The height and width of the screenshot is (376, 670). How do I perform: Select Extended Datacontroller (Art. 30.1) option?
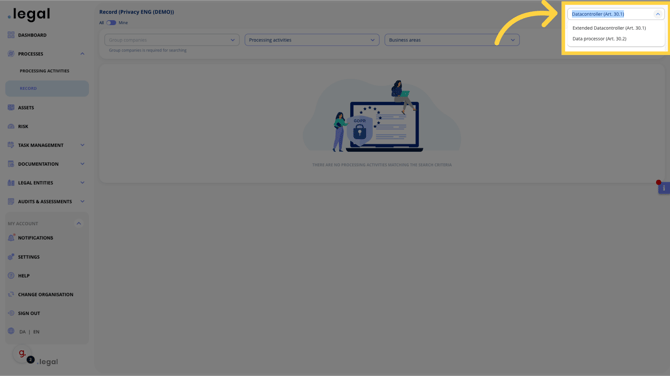click(x=609, y=28)
